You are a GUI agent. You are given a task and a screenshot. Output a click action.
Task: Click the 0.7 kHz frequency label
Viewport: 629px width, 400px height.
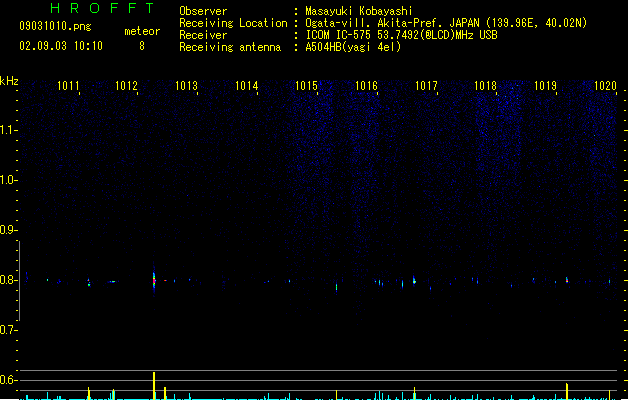click(8, 330)
